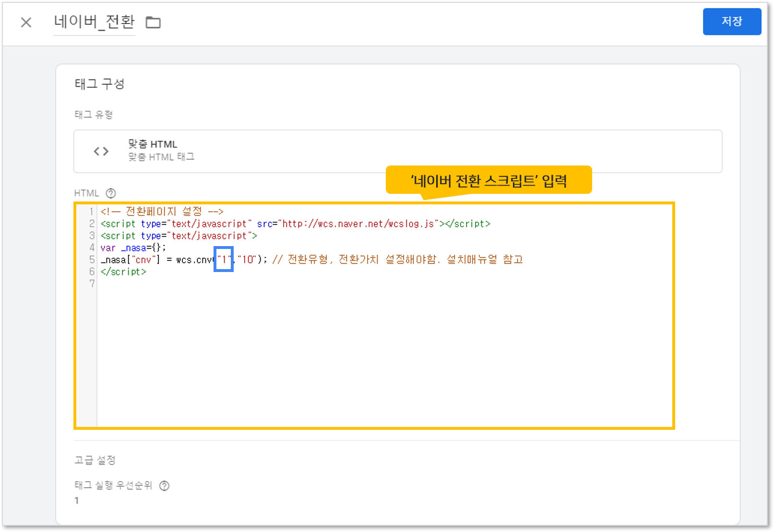Click the tag firing priority value 1
This screenshot has width=774, height=532.
[77, 500]
